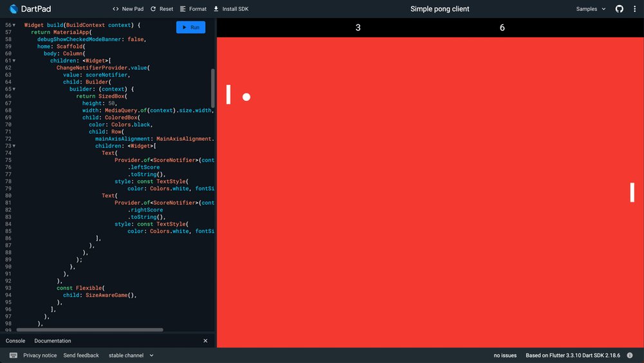
Task: Click '.leftScore' in line 76
Action: [143, 167]
